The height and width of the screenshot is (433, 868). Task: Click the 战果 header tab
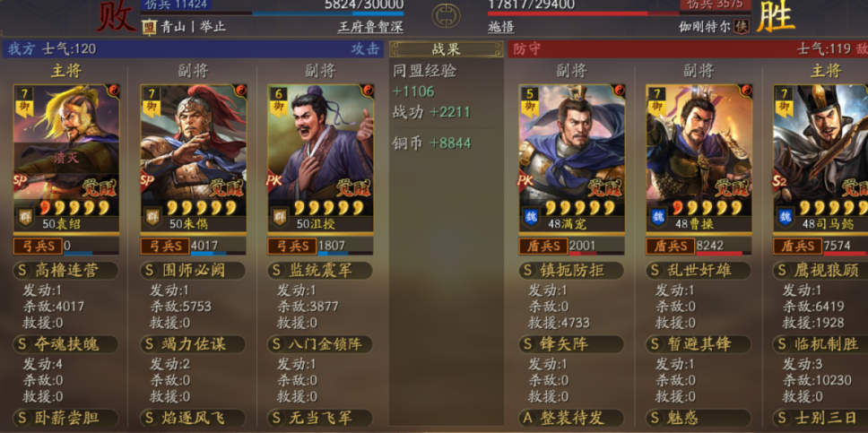[447, 48]
